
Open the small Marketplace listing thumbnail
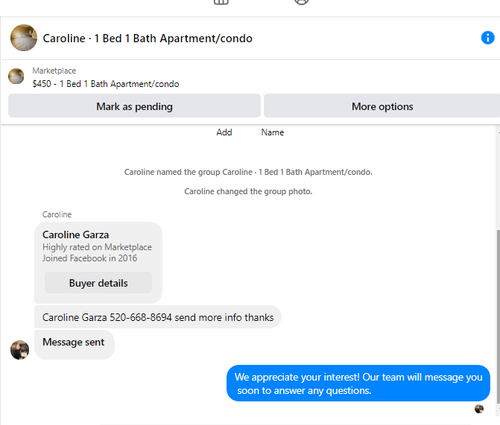point(16,76)
